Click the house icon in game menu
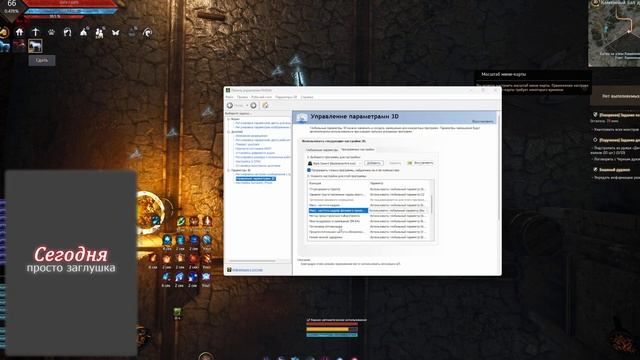The height and width of the screenshot is (360, 640). (19, 32)
